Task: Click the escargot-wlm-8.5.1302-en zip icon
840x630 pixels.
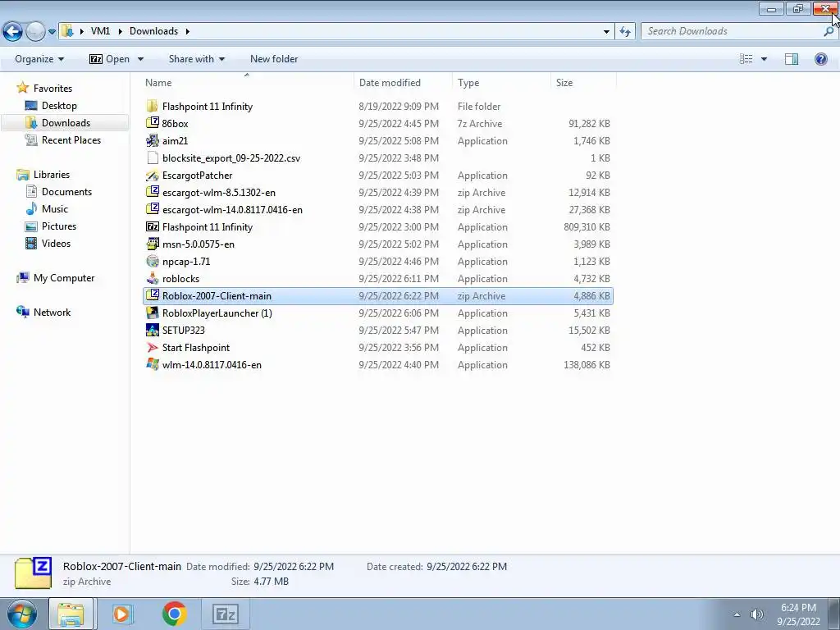Action: point(153,192)
